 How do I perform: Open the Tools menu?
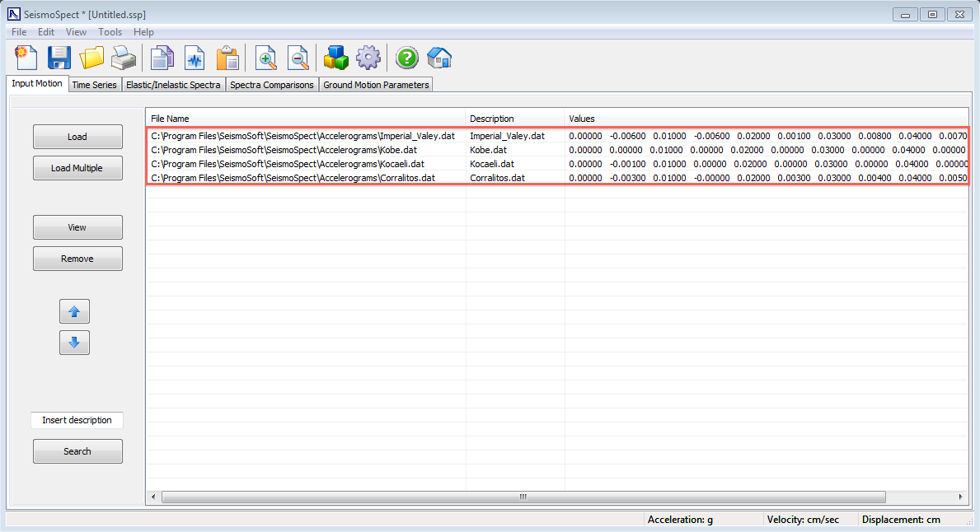110,32
